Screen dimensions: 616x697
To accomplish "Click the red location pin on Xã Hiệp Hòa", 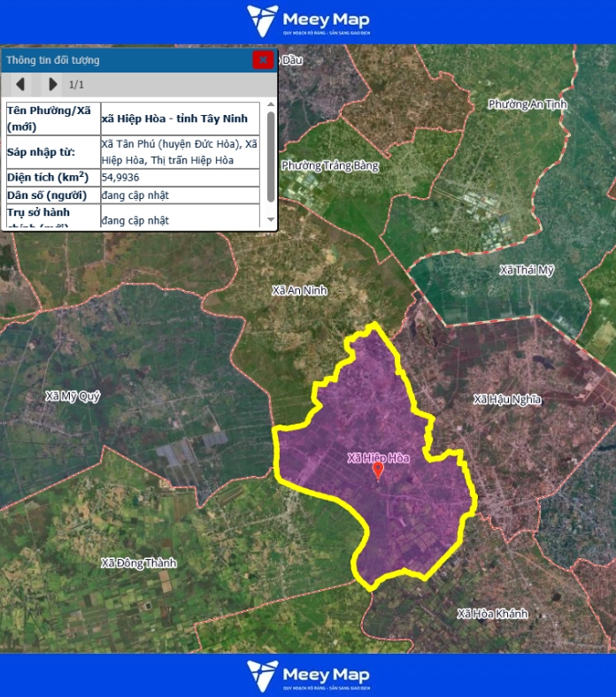I will coord(378,470).
